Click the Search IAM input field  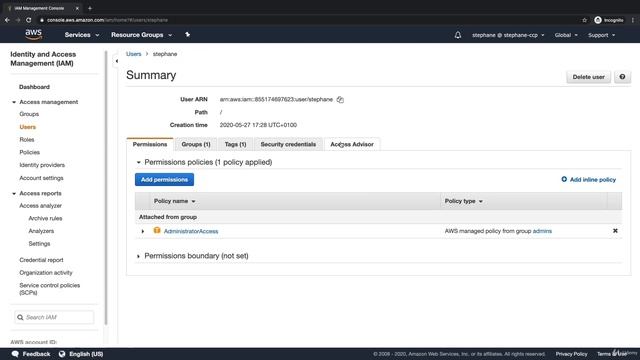(x=54, y=317)
